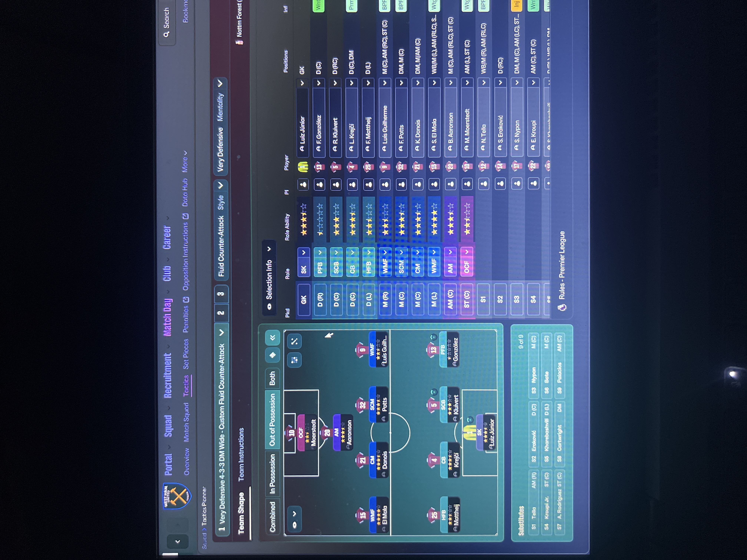This screenshot has width=747, height=560.
Task: Open the Match Day menu
Action: coord(167,317)
